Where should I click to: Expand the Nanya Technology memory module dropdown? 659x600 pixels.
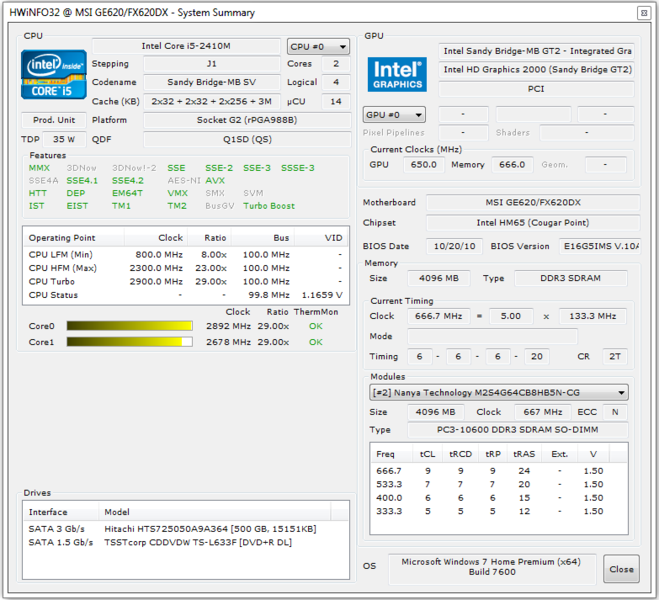click(x=498, y=392)
